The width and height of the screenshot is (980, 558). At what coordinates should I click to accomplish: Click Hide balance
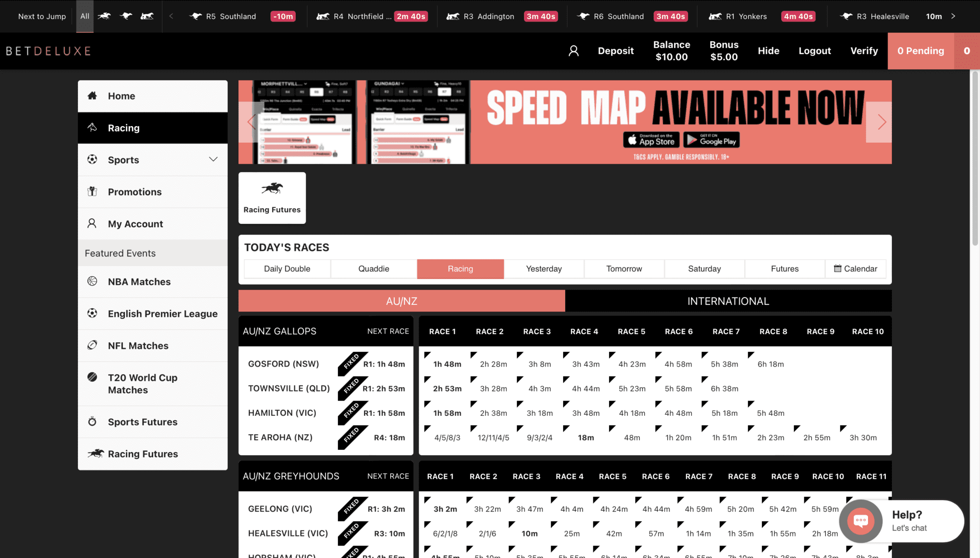click(768, 51)
